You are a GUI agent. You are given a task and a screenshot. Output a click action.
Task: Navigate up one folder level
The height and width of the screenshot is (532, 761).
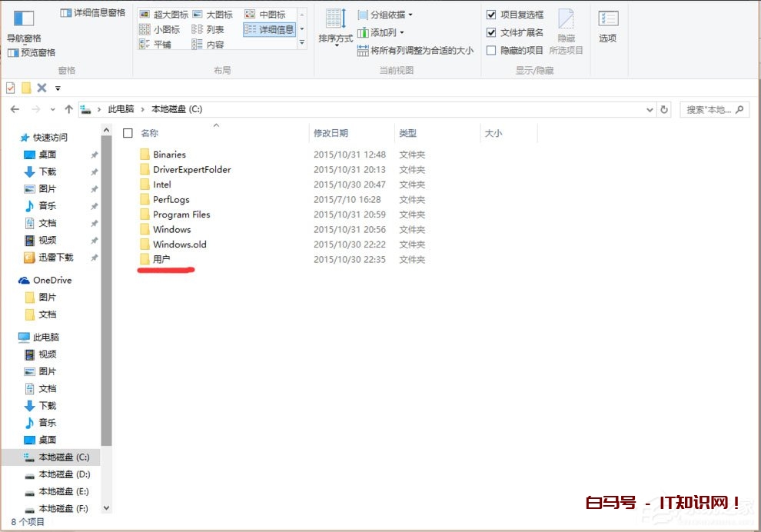(x=68, y=109)
